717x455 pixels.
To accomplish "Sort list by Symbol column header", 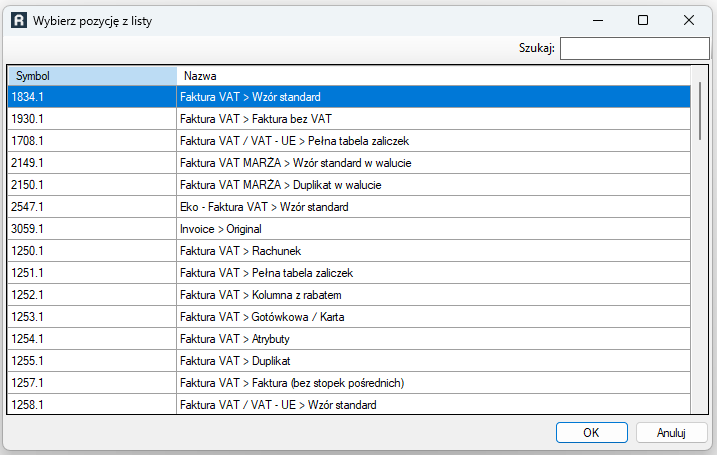I will click(92, 76).
